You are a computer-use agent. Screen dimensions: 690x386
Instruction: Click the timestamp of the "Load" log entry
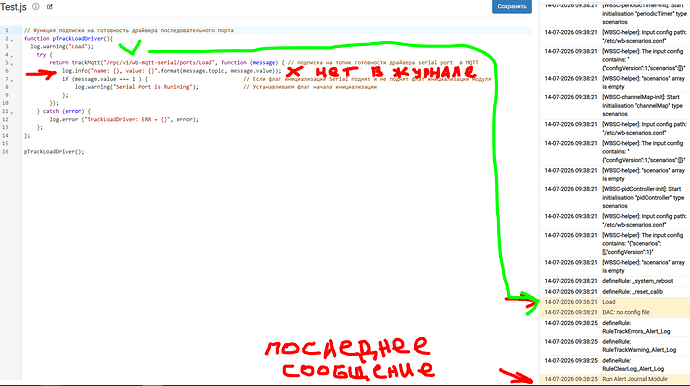tap(571, 302)
